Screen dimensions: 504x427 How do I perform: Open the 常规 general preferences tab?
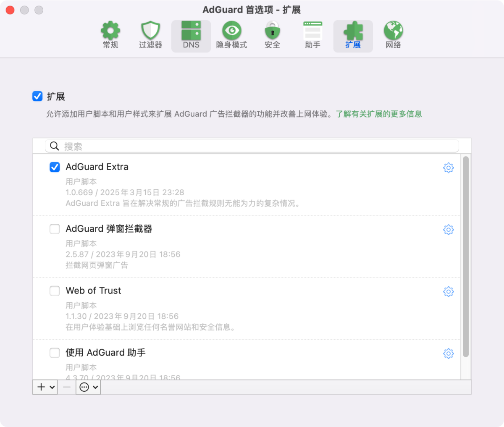[110, 36]
